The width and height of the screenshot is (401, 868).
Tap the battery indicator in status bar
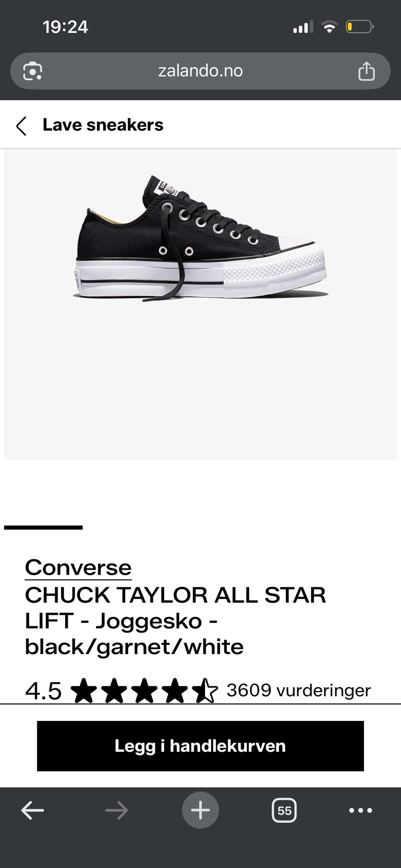[x=360, y=27]
